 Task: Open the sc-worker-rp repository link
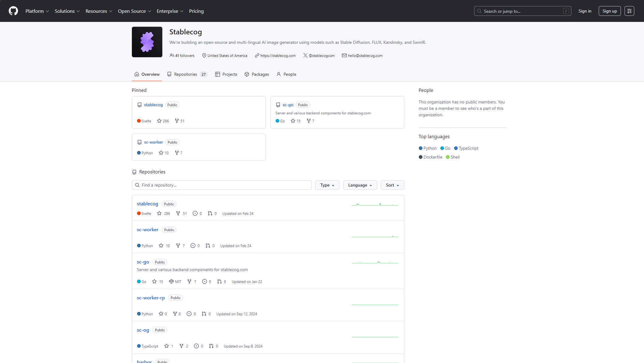(x=151, y=298)
